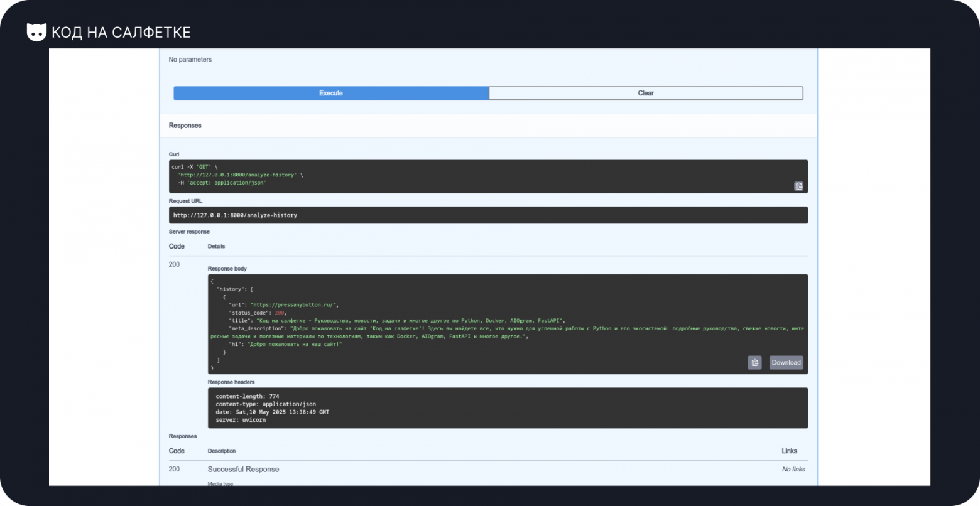Click the Execute button

(x=331, y=93)
